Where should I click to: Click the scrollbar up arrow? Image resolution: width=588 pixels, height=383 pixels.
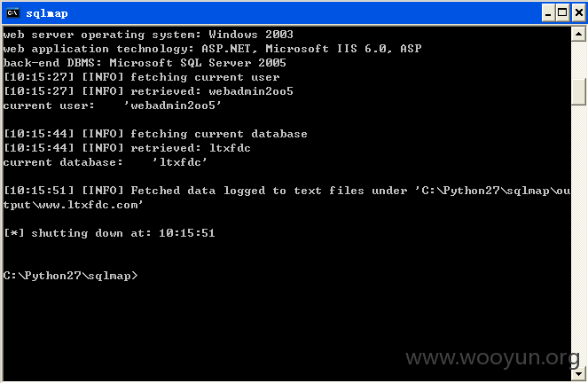(578, 35)
